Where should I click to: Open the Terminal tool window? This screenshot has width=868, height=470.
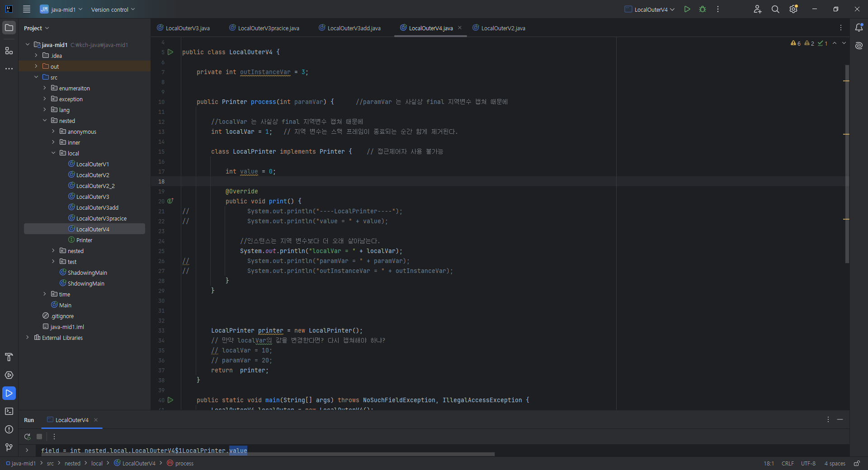[x=9, y=411]
